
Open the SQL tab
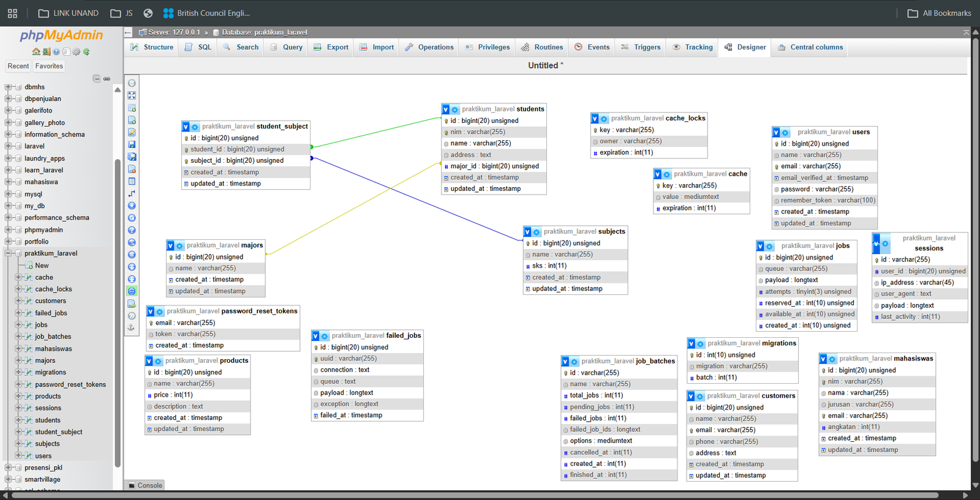click(198, 47)
